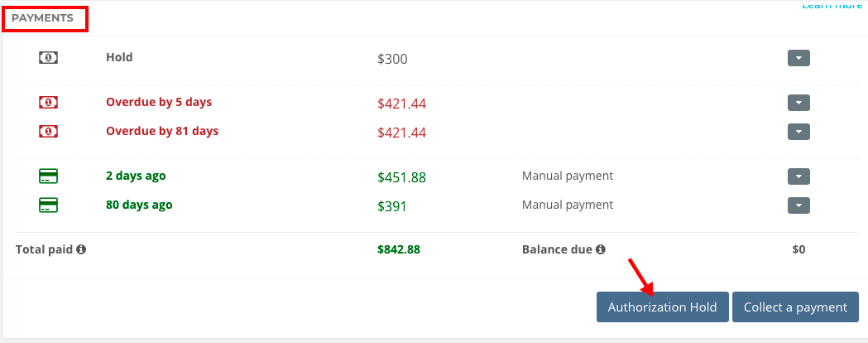Click the Manual payment text for 80 days ago
This screenshot has width=868, height=343.
pos(568,205)
